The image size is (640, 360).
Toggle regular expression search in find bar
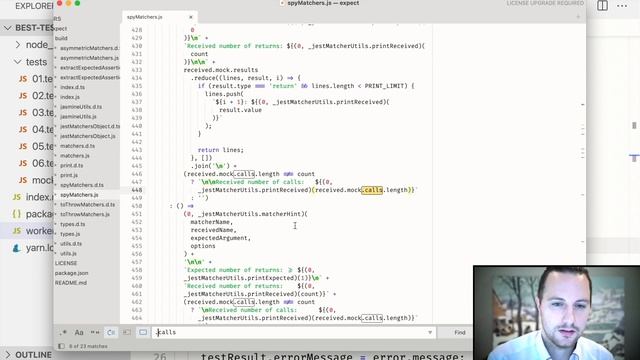click(x=63, y=333)
